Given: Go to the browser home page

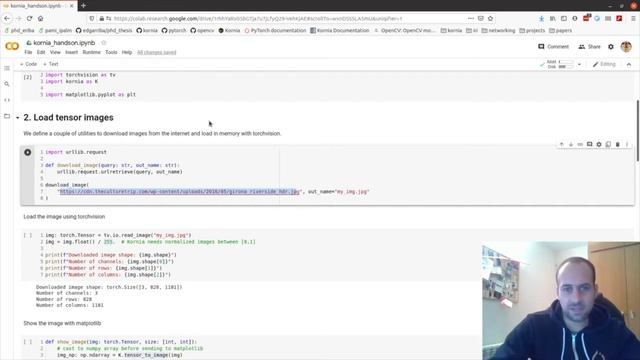Looking at the screenshot, I should pyautogui.click(x=40, y=18).
